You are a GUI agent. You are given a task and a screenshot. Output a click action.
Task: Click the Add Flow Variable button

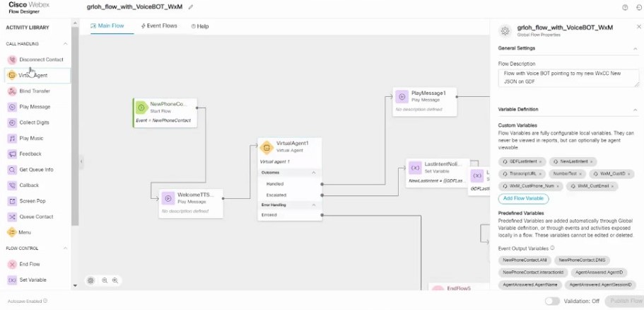[x=523, y=198]
